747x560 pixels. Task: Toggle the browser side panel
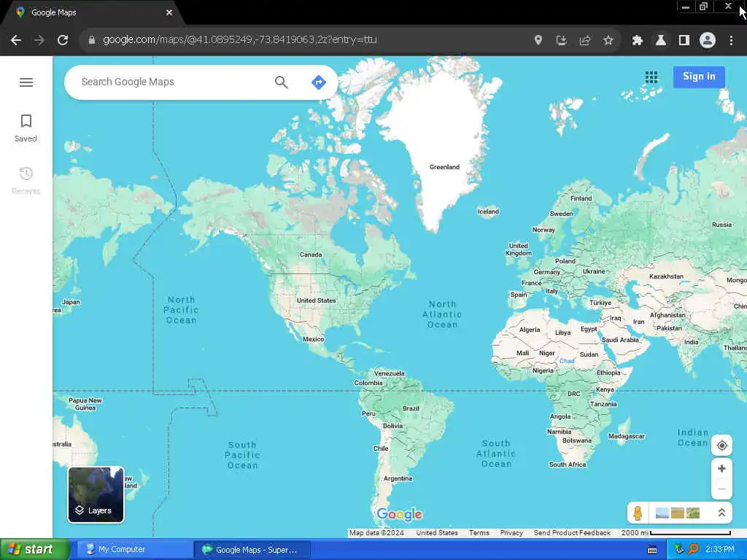pyautogui.click(x=684, y=41)
